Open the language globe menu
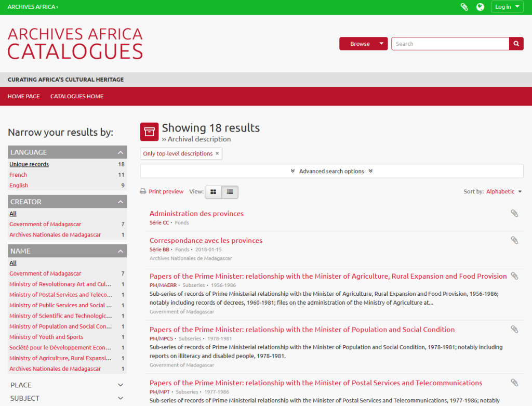Screen dimensions: 532x406 pyautogui.click(x=480, y=7)
